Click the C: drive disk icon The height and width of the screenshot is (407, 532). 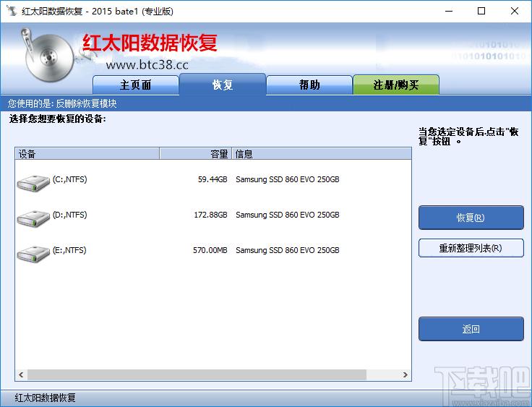[x=33, y=183]
